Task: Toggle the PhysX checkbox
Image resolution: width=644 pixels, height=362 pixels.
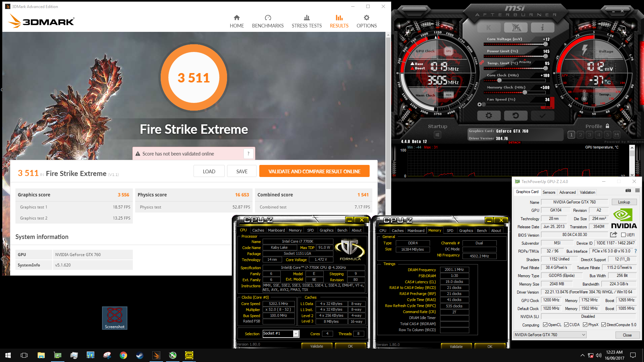Action: pos(585,325)
